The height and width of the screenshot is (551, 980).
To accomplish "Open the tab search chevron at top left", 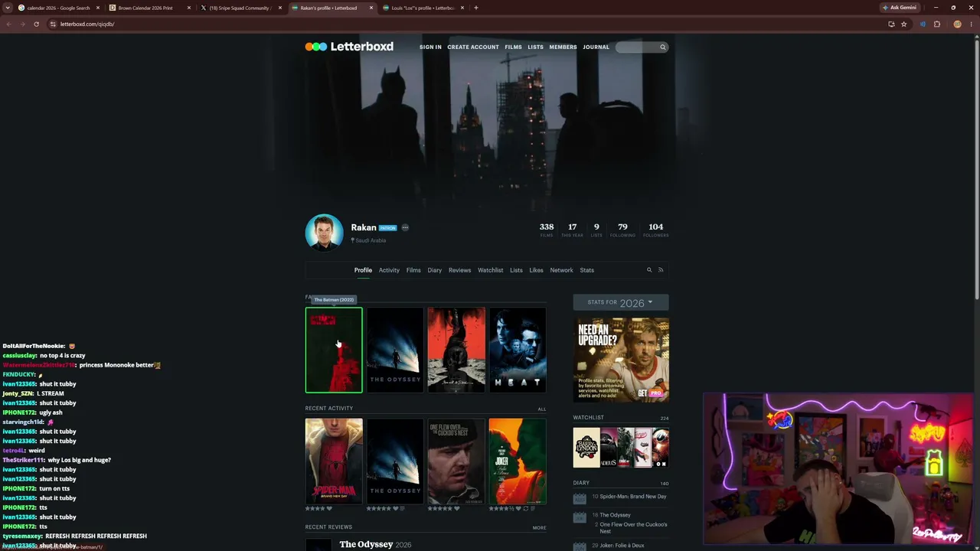I will 8,8.
